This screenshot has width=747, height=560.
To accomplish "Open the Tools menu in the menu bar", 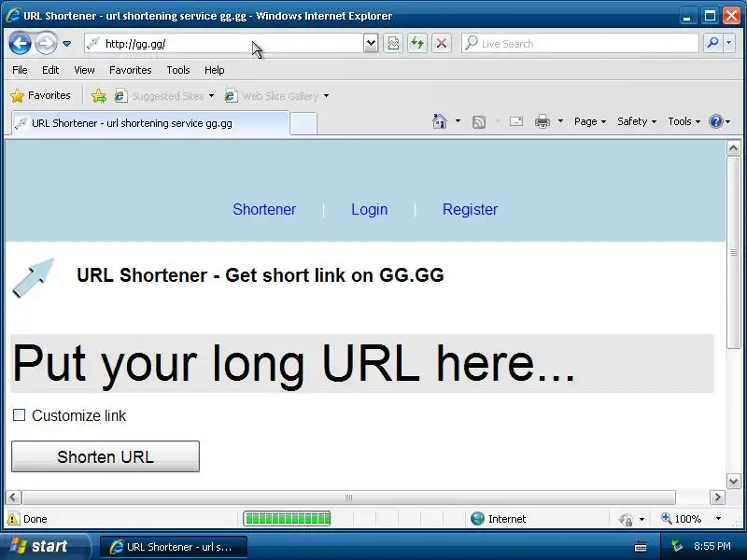I will coord(178,70).
